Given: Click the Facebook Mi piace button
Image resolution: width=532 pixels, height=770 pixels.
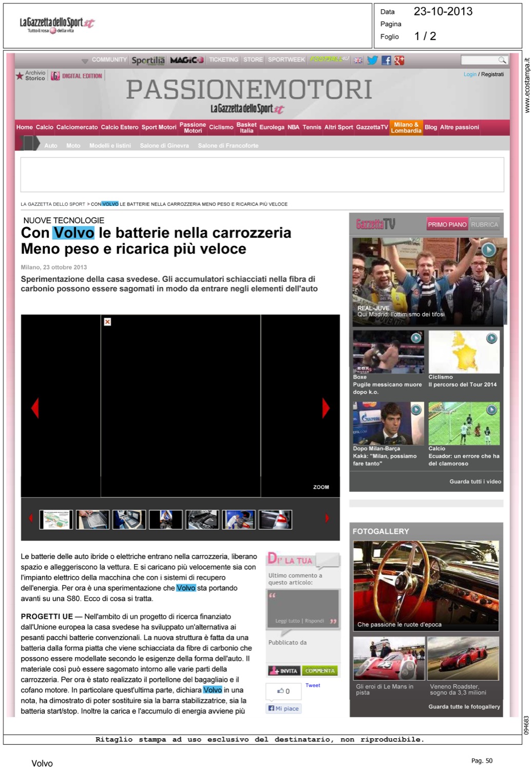Looking at the screenshot, I should coord(283,708).
